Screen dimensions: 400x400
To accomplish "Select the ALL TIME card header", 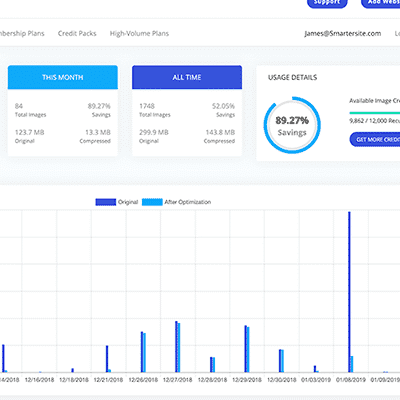I will (x=187, y=77).
